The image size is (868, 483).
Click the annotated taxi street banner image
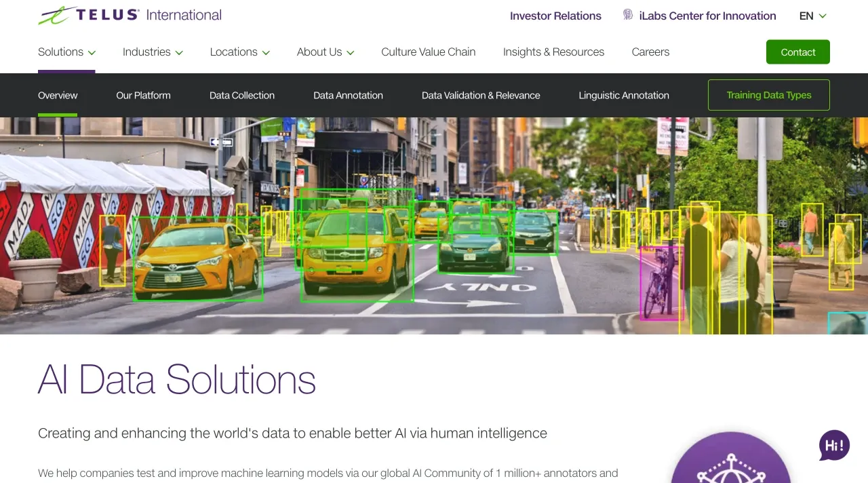(x=434, y=225)
